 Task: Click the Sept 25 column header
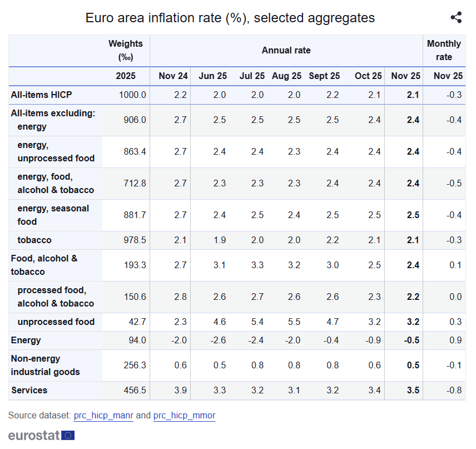(x=324, y=76)
